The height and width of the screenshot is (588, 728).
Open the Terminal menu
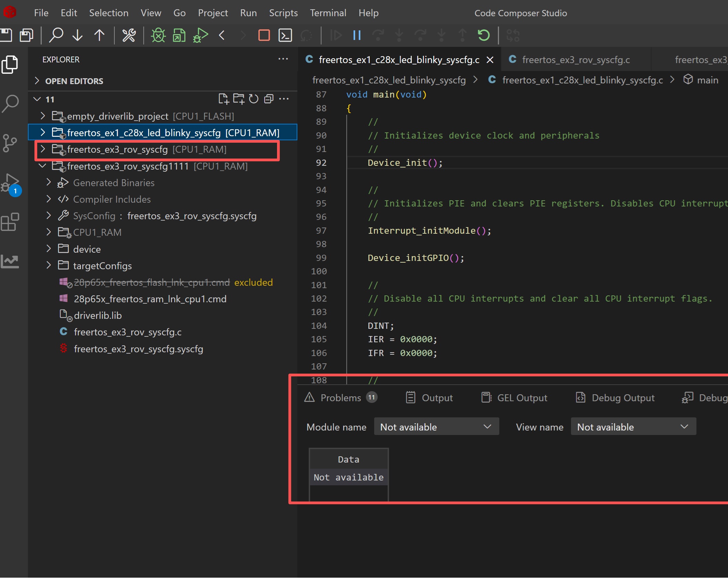pos(328,13)
